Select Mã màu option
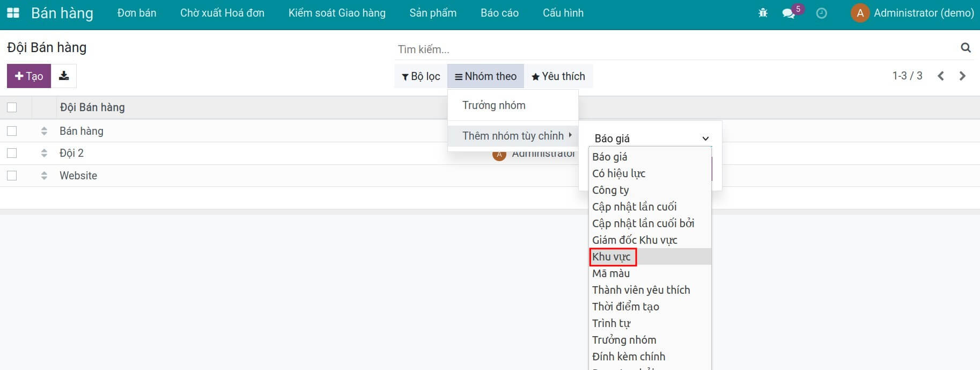The height and width of the screenshot is (370, 980). (x=650, y=273)
